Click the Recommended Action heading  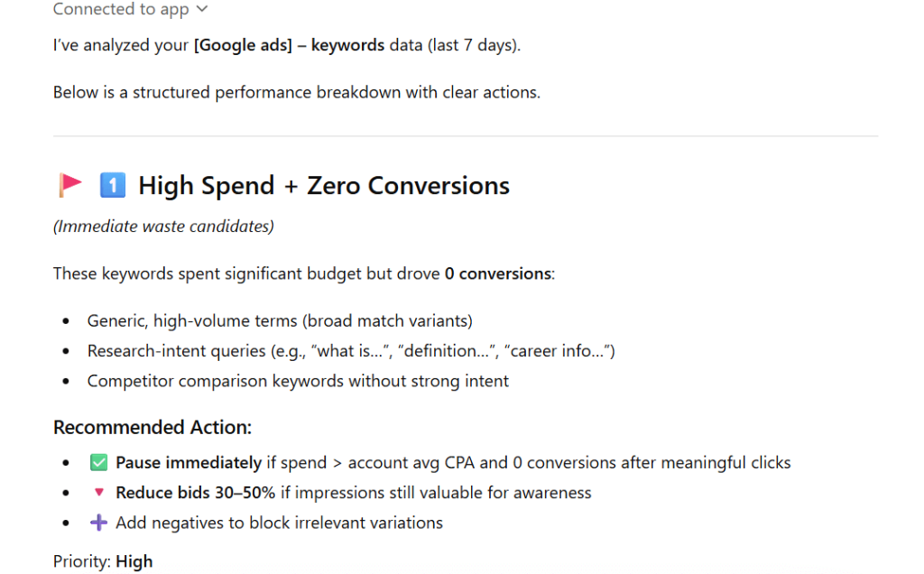coord(152,426)
